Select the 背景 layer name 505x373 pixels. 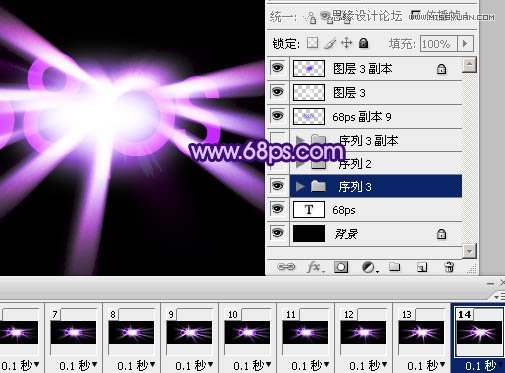pyautogui.click(x=346, y=234)
